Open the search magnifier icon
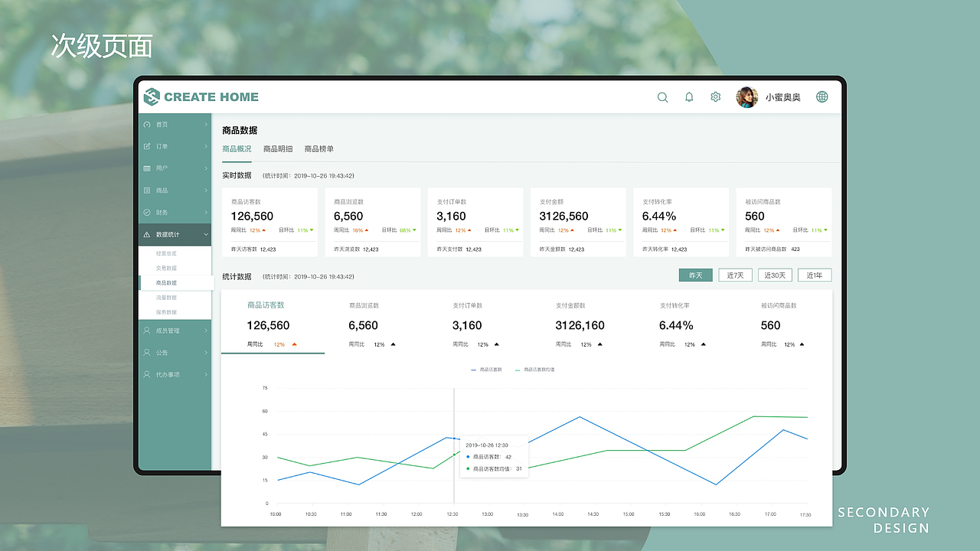The image size is (980, 551). click(x=663, y=97)
